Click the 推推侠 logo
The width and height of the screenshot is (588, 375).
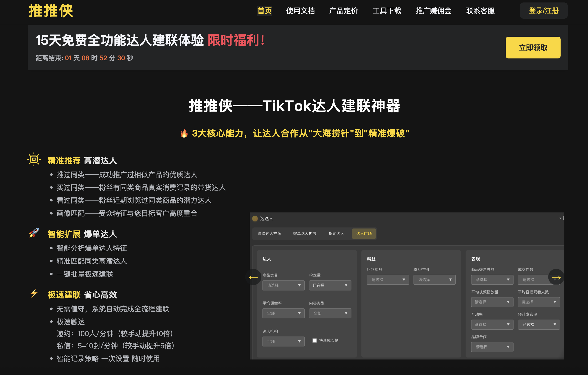51,11
